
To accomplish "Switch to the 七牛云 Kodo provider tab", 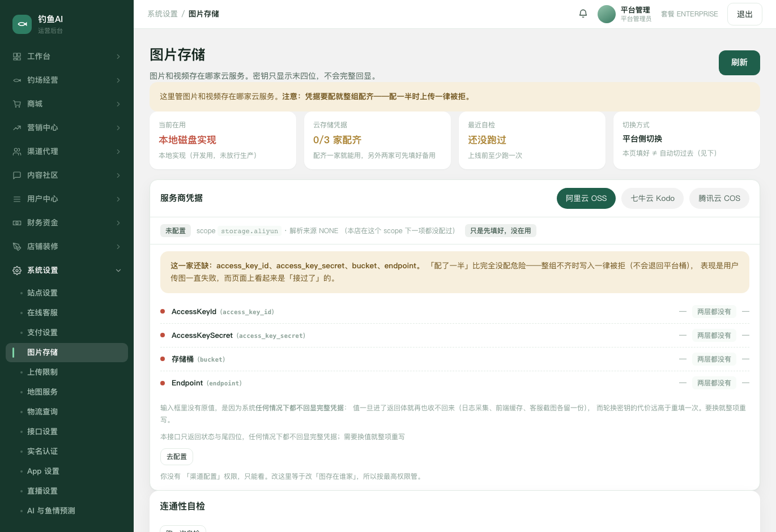I will pyautogui.click(x=653, y=199).
